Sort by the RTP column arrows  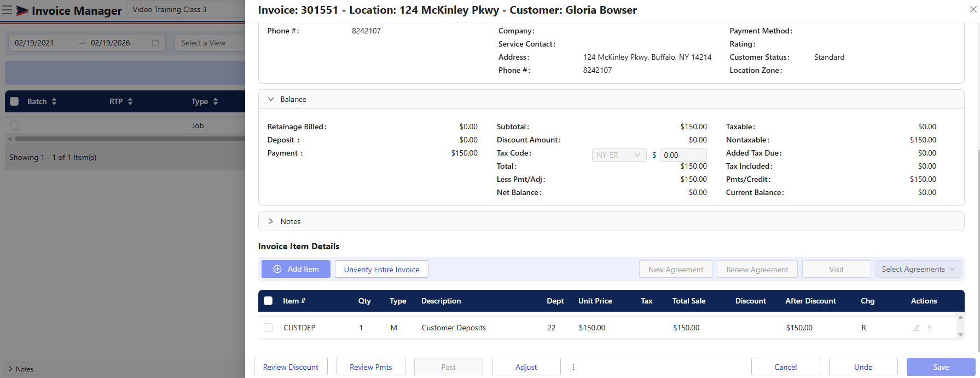(x=130, y=101)
